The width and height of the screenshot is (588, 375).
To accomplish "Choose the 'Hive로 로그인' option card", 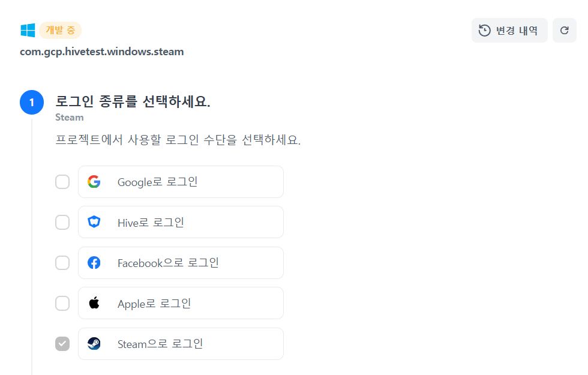I will [x=181, y=223].
